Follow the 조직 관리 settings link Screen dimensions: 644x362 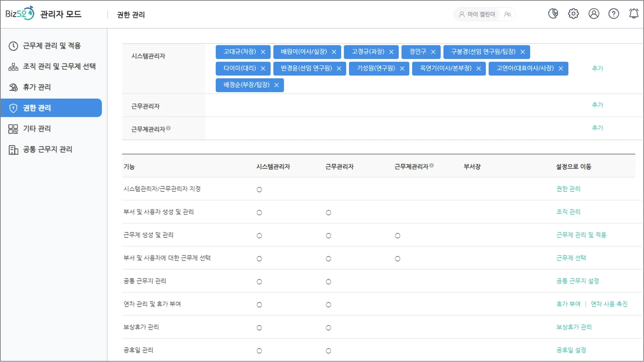tap(568, 212)
